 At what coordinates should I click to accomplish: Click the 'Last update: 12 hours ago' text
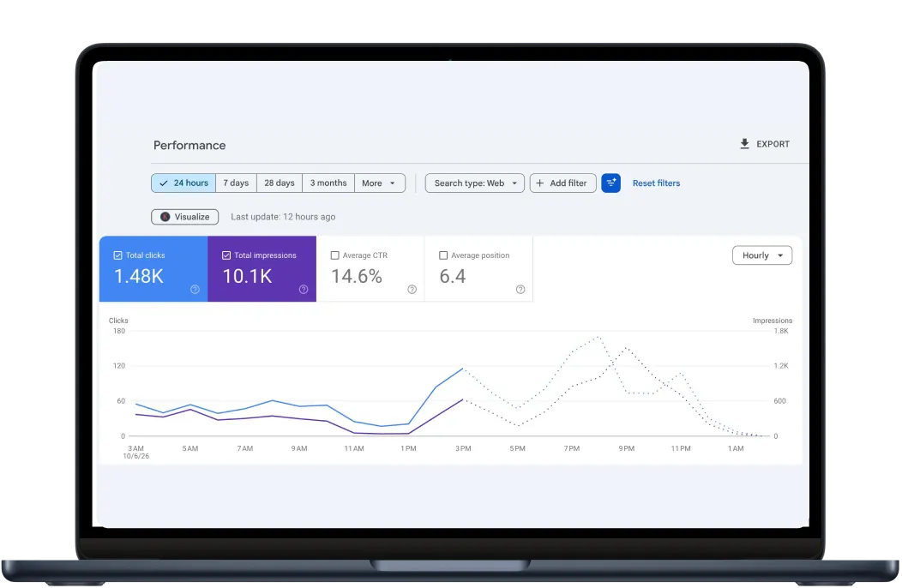(283, 217)
